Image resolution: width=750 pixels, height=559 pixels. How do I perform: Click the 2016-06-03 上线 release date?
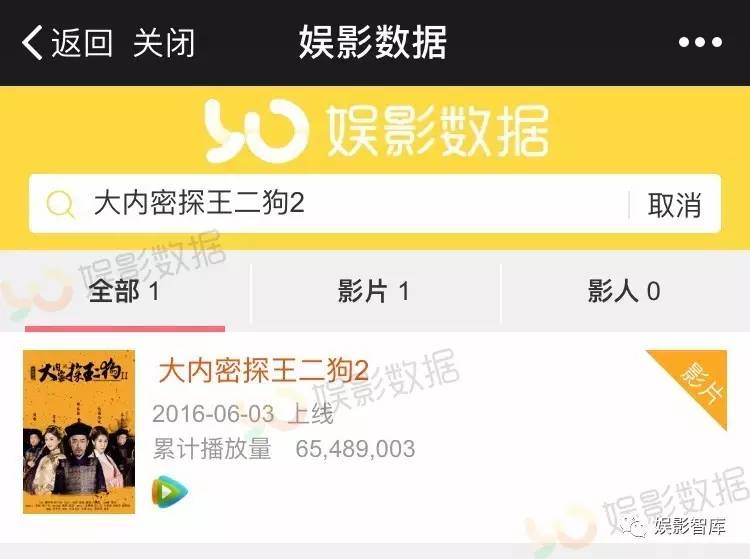click(243, 414)
